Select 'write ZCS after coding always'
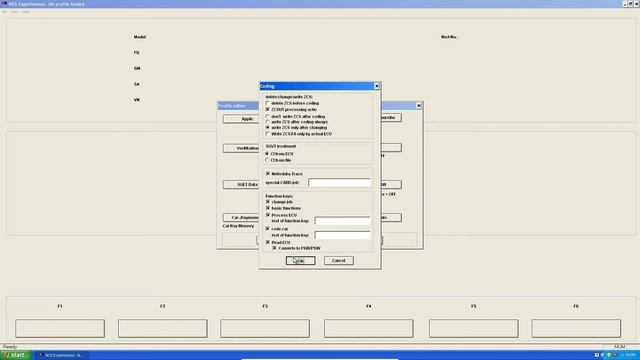The width and height of the screenshot is (640, 360). point(268,122)
